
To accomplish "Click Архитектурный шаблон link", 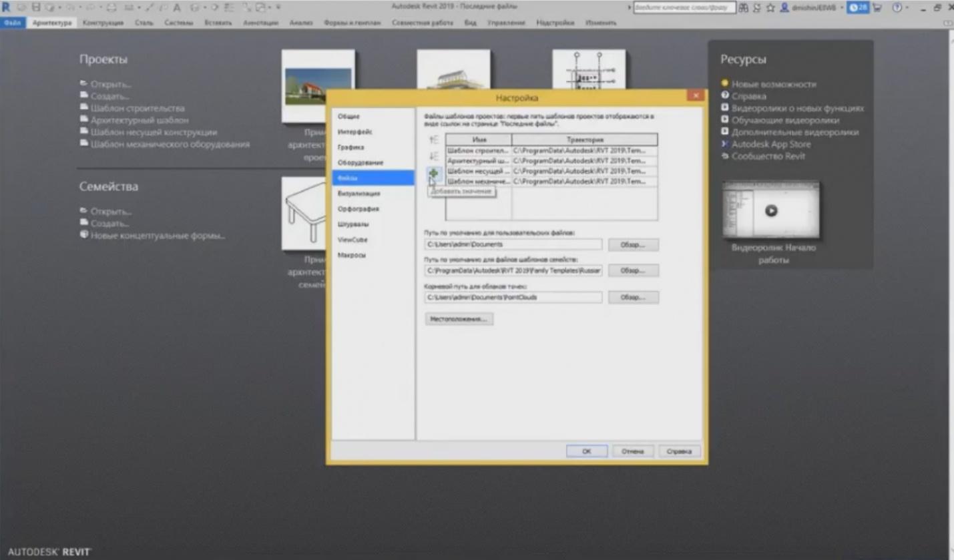I will tap(140, 120).
